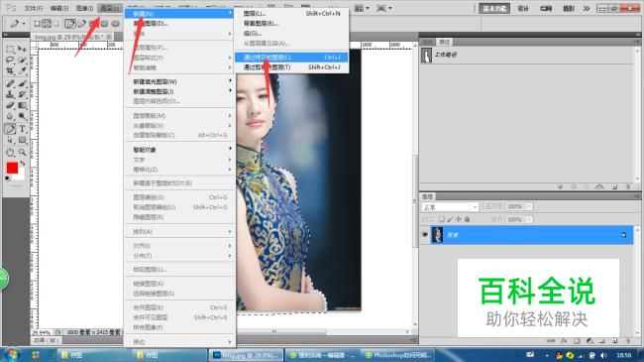This screenshot has height=362, width=644.
Task: Click Delete path trash icon in Paths panel
Action: 628,186
